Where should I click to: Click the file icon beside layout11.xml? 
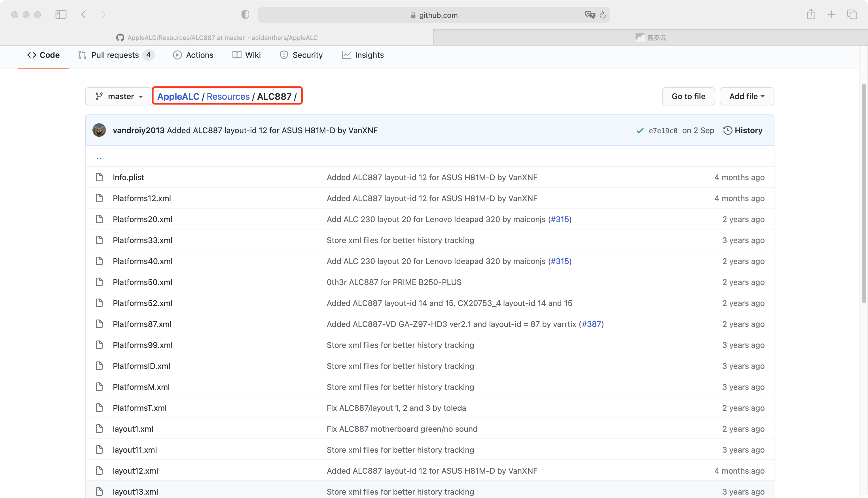99,450
